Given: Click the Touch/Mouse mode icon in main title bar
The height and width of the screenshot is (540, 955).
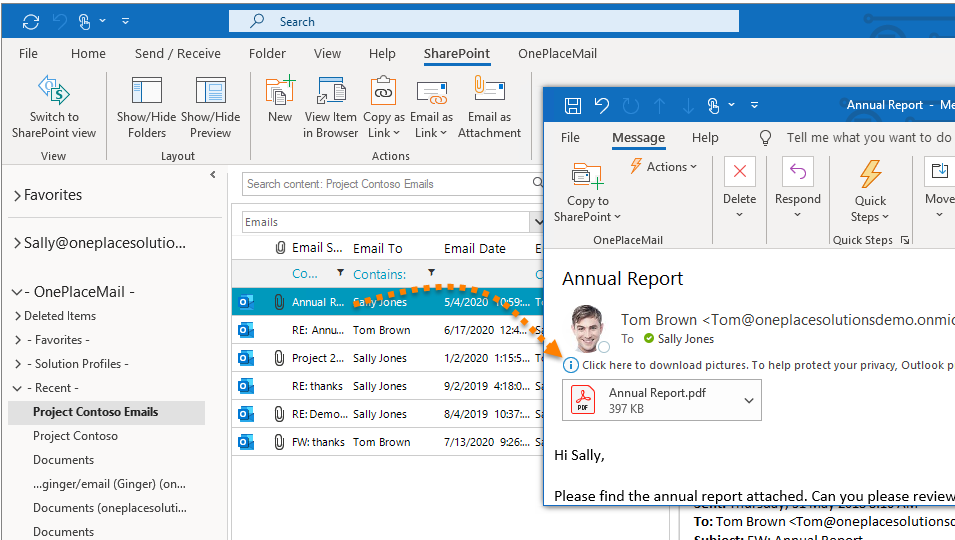Looking at the screenshot, I should (84, 22).
